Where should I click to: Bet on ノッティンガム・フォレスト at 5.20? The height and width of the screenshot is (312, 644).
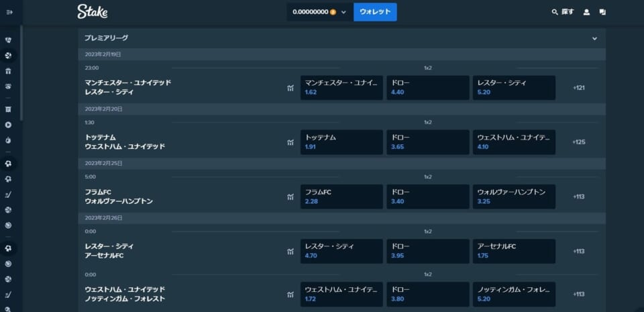(x=515, y=295)
